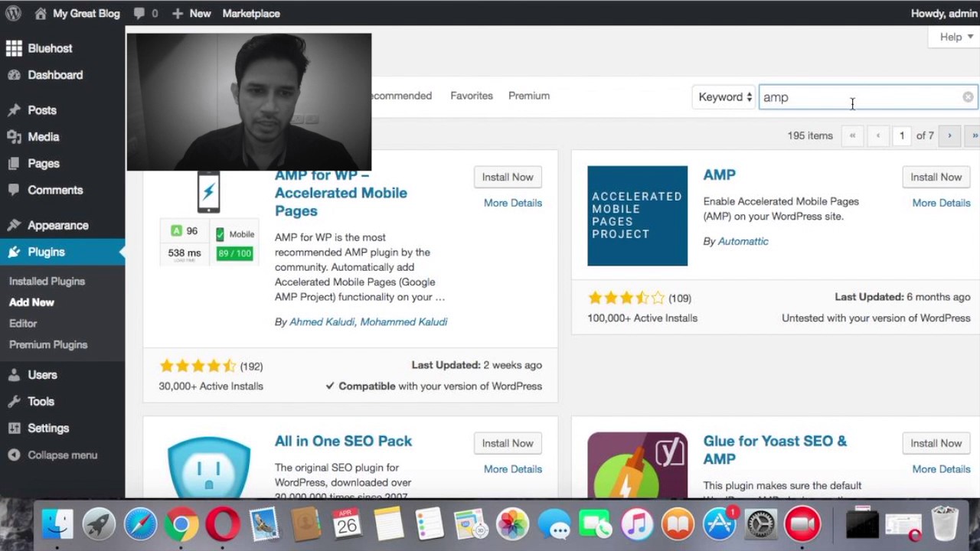Select Plugins in the sidebar
Viewport: 980px width, 551px height.
[x=62, y=252]
